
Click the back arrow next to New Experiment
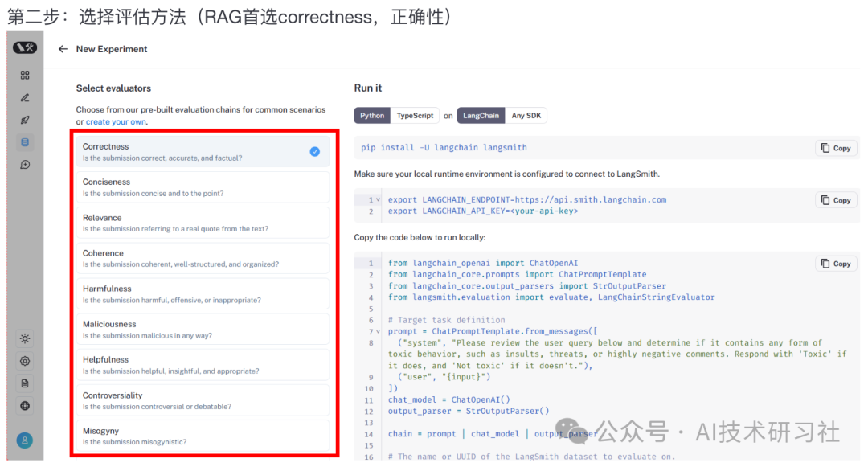[63, 49]
